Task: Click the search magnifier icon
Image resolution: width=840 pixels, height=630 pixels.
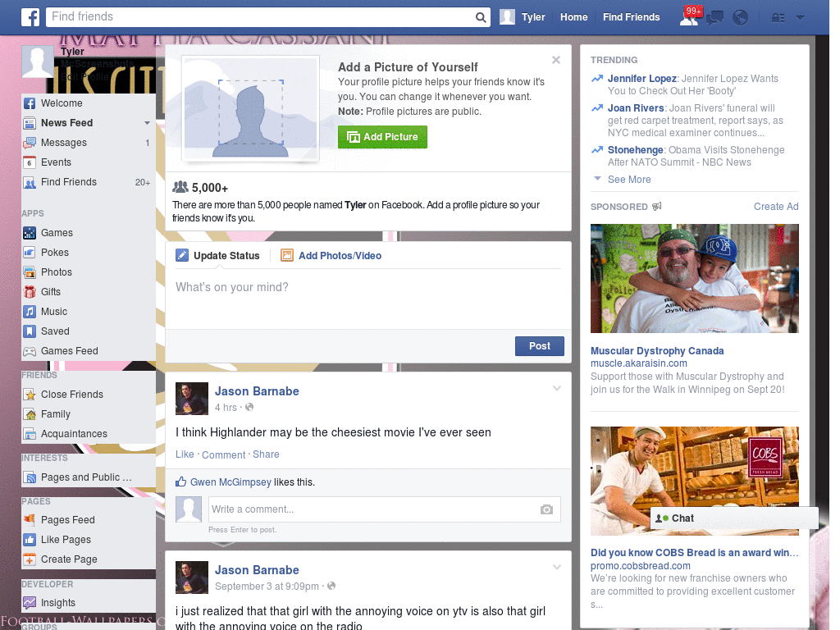Action: coord(481,17)
